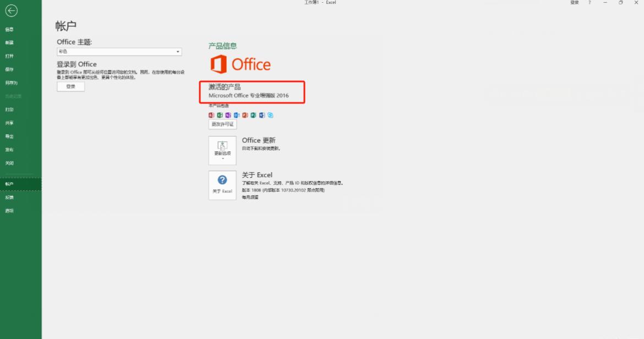
Task: Click the 更改许可证 button
Action: click(222, 124)
